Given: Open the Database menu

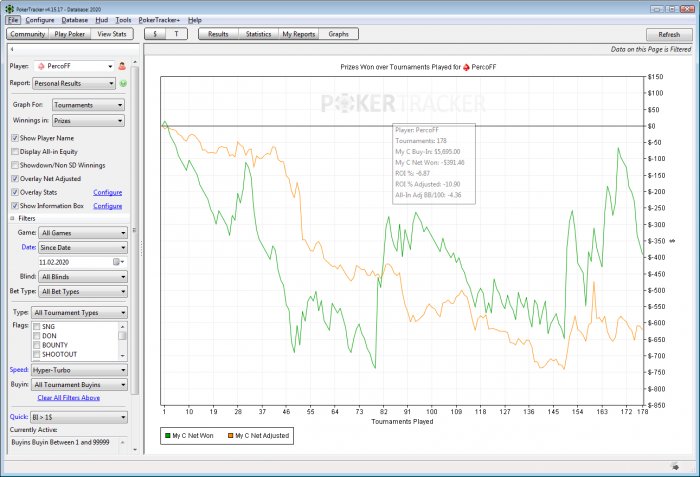Looking at the screenshot, I should tap(74, 20).
